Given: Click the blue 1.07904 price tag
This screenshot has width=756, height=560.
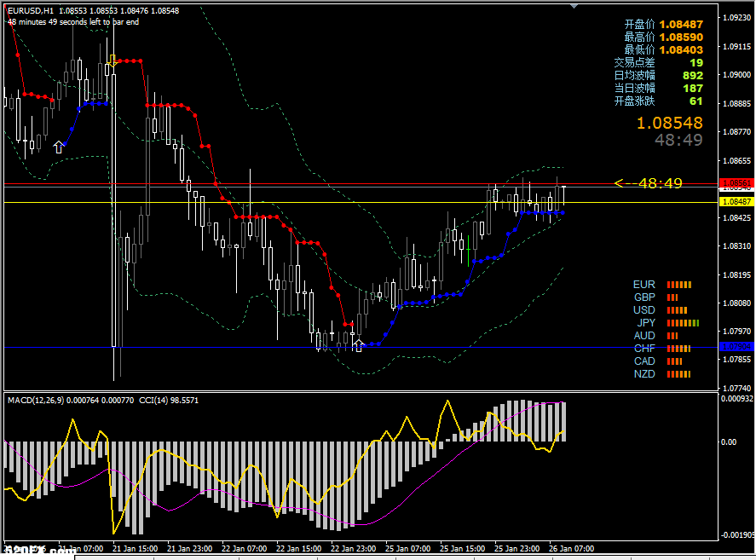Looking at the screenshot, I should (736, 347).
